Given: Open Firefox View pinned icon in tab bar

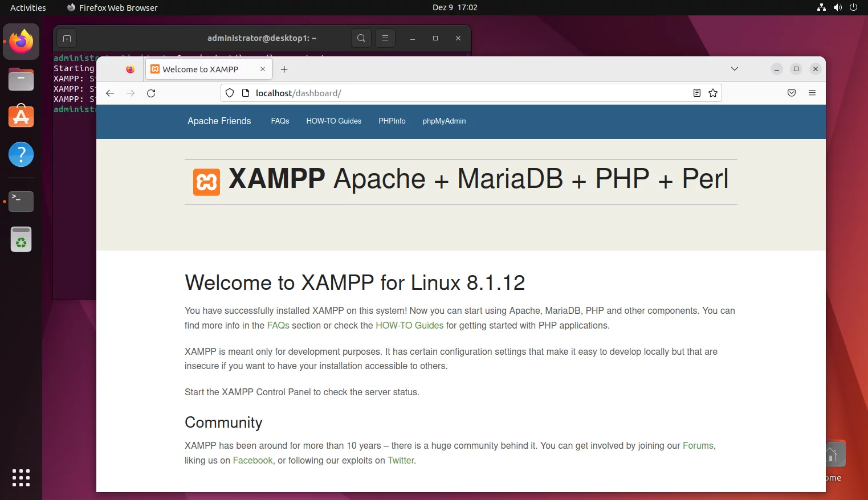Looking at the screenshot, I should pos(130,69).
